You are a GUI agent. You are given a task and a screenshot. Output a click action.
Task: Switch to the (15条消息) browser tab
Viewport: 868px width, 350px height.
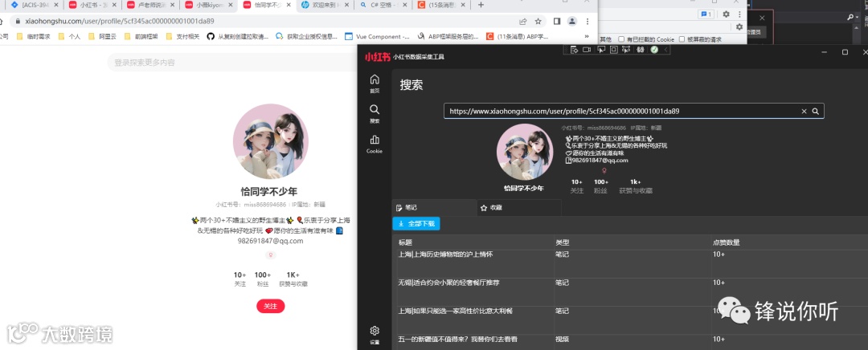tap(441, 5)
